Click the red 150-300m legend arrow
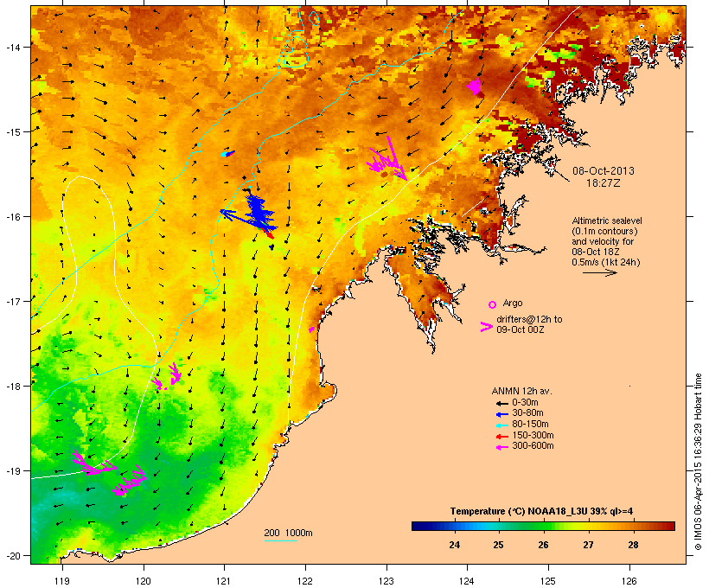The image size is (709, 588). 501,436
